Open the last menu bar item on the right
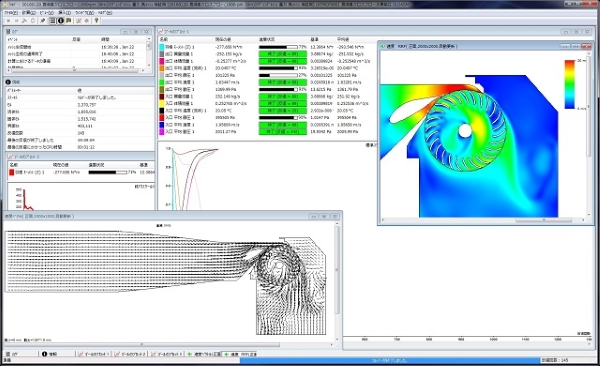Viewport: 600px width, 366px height. [x=105, y=13]
